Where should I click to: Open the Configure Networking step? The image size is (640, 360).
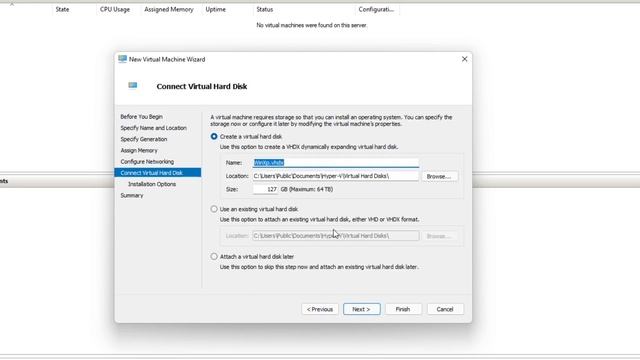point(147,162)
